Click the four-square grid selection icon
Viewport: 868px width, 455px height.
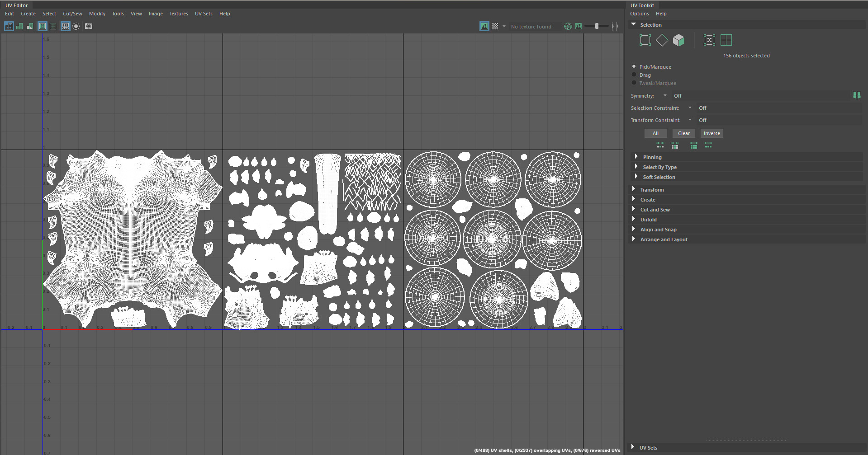[726, 40]
